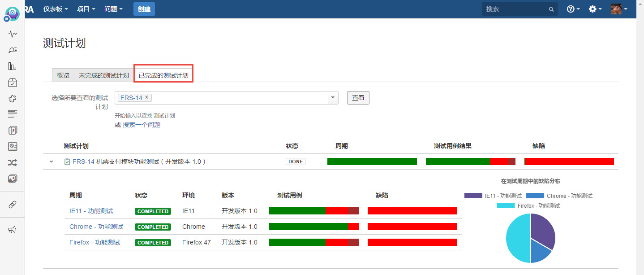Click the DONE status badge
Viewport: 644px width, 275px height.
pyautogui.click(x=296, y=162)
